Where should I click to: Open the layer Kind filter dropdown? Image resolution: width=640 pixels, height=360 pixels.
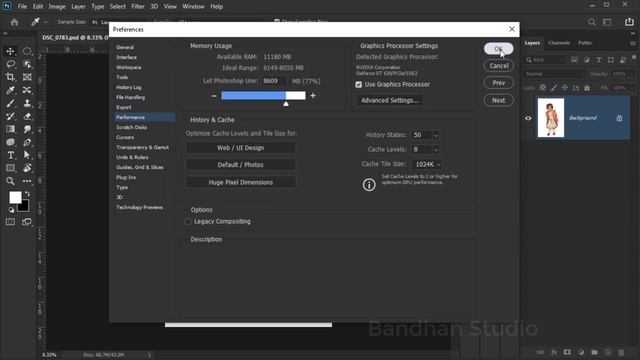click(545, 60)
